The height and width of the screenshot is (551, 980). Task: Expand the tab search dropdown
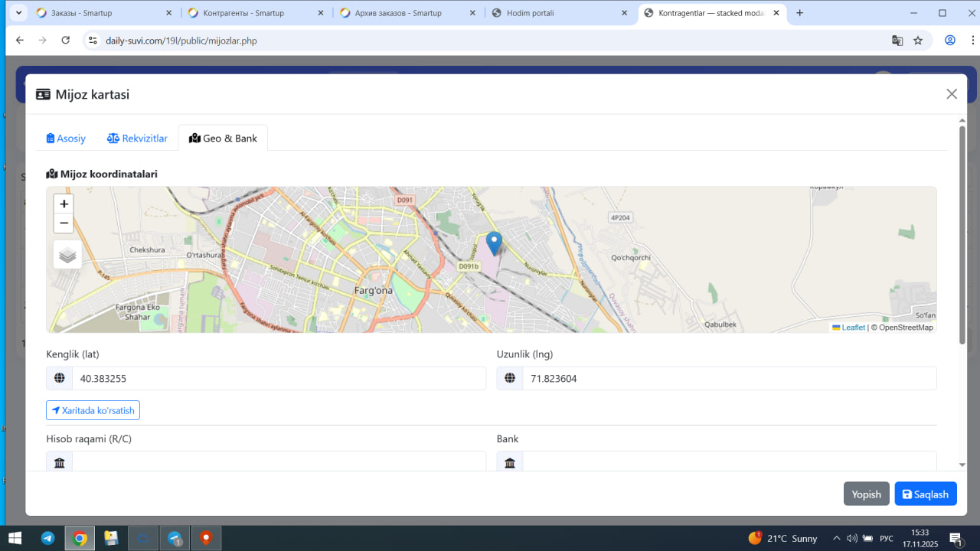pos(18,13)
